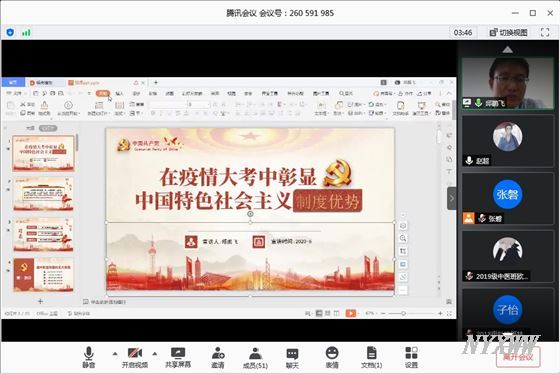
Task: Click zoom slider in shared presentation
Action: tap(403, 313)
